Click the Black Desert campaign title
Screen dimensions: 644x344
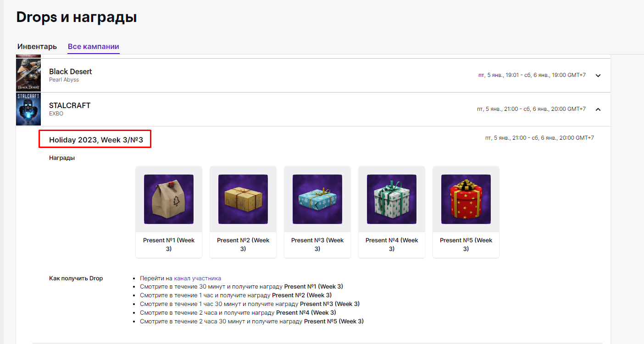click(71, 71)
